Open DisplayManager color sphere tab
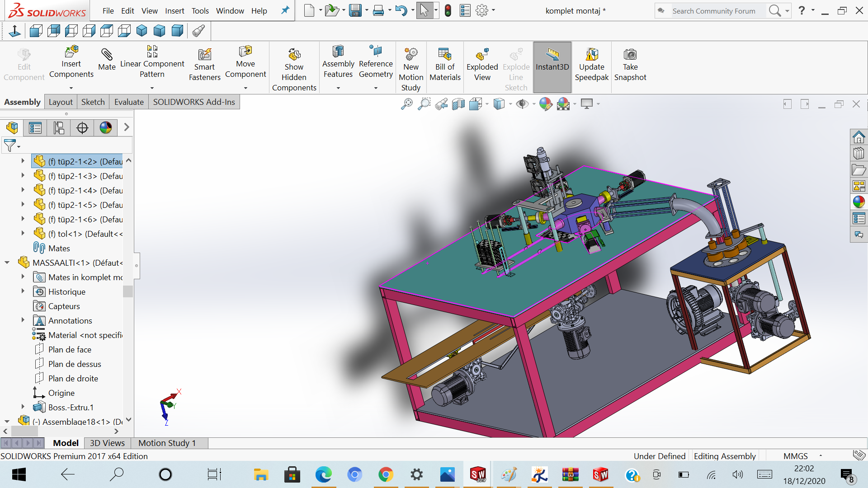Viewport: 868px width, 488px height. 106,128
